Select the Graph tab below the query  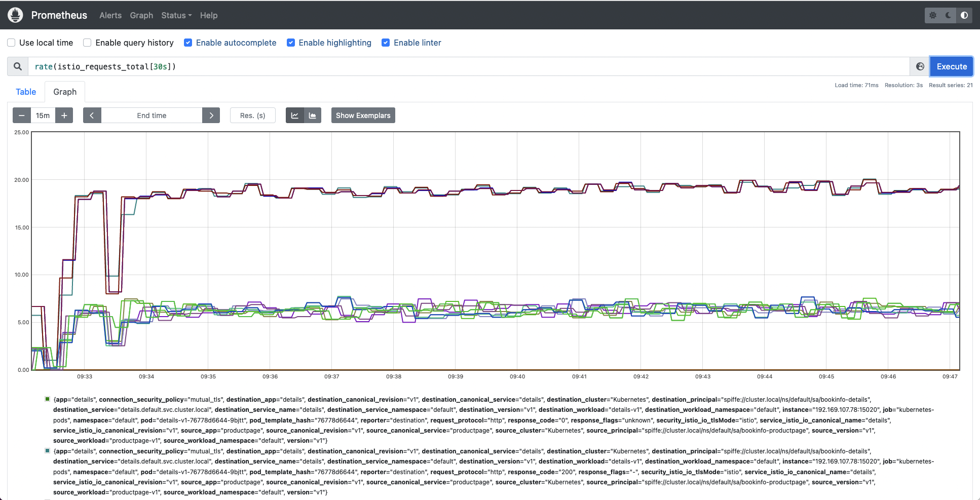pos(65,92)
